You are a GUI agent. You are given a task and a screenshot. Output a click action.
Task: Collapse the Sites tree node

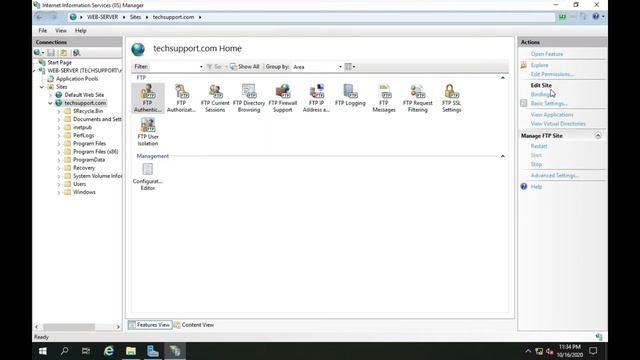click(42, 87)
